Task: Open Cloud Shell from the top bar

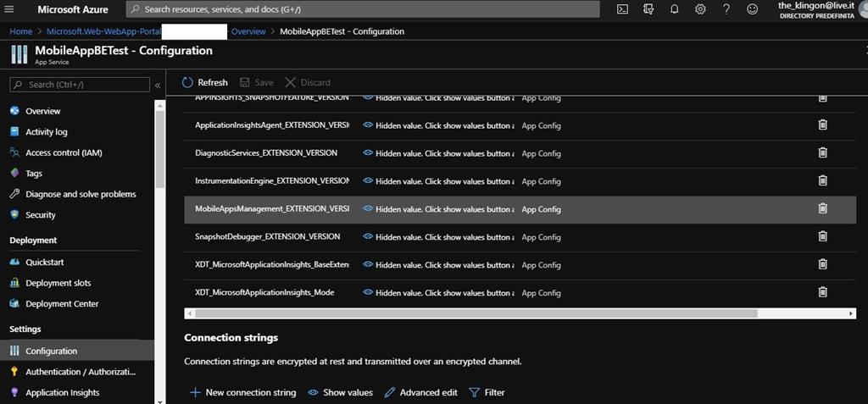Action: 623,8
